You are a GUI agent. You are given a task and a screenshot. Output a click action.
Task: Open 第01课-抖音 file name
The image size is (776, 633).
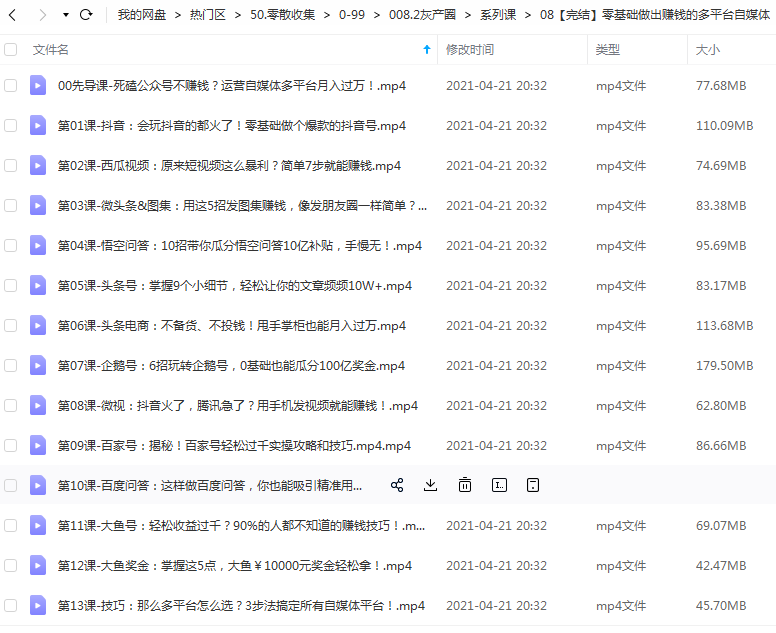click(x=232, y=126)
